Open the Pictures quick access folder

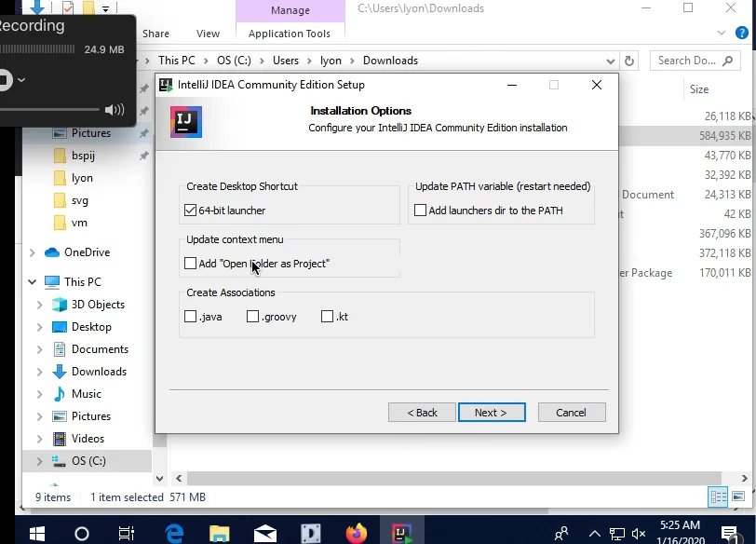tap(91, 133)
